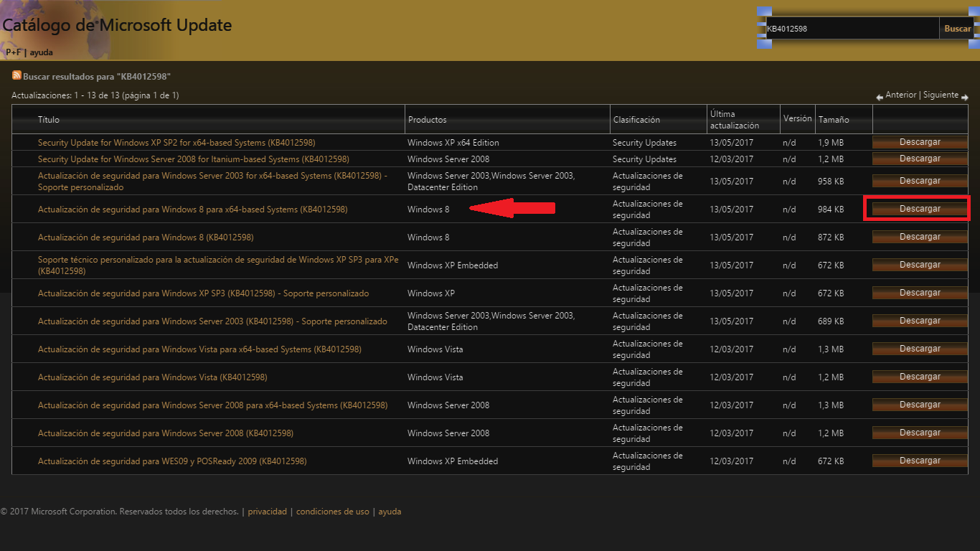980x551 pixels.
Task: Sort by the Versión column header
Action: click(798, 118)
